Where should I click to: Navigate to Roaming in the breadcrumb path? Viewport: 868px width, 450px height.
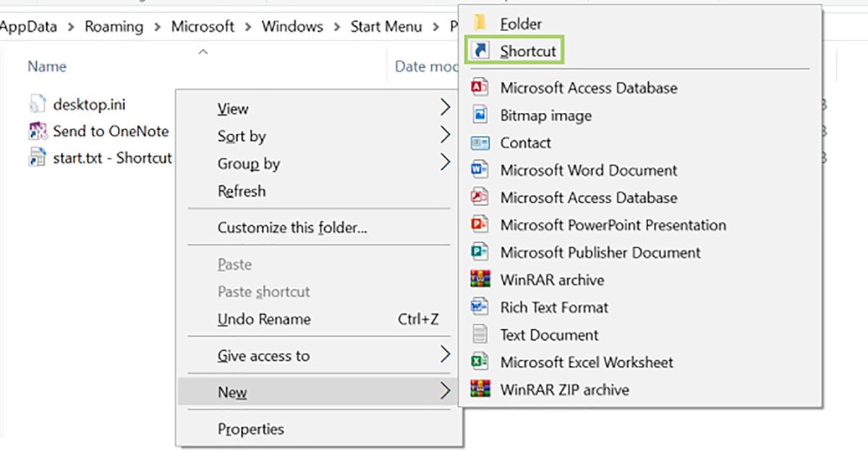click(114, 26)
